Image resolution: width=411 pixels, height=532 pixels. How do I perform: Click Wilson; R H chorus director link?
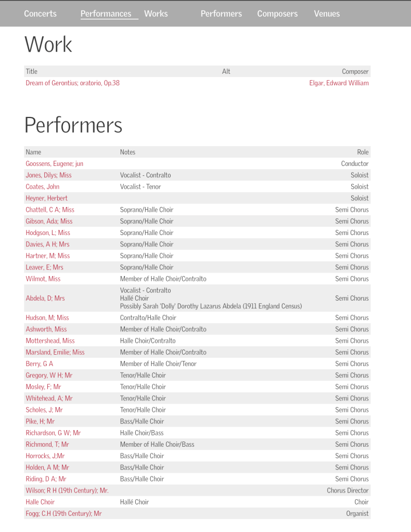[67, 490]
